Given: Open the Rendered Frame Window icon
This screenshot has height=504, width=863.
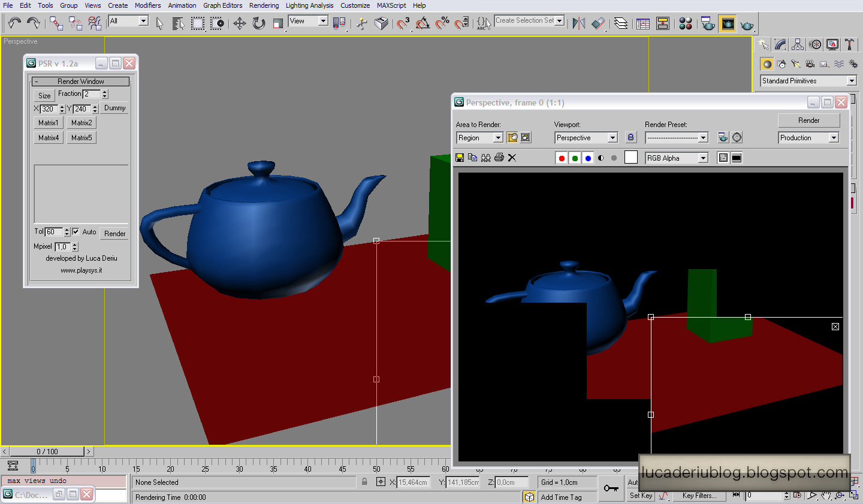Looking at the screenshot, I should pyautogui.click(x=727, y=24).
